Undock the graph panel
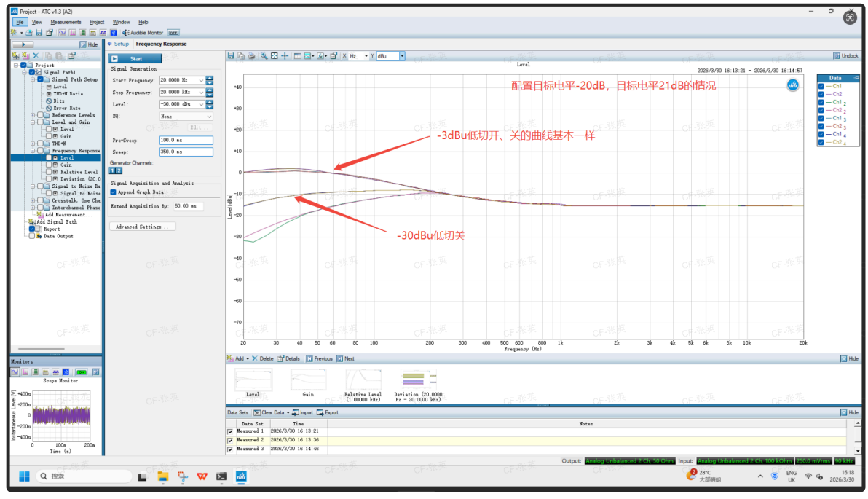This screenshot has width=868, height=499. click(846, 56)
